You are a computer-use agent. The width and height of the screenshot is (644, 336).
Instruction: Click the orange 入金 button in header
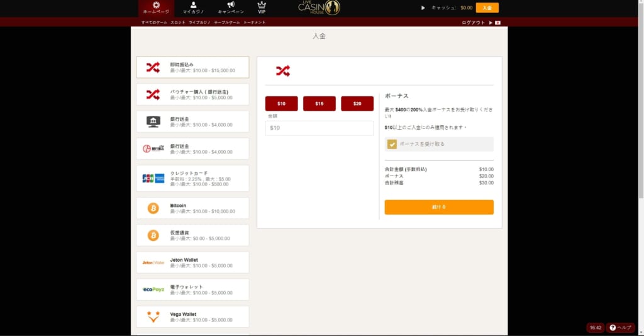click(487, 8)
